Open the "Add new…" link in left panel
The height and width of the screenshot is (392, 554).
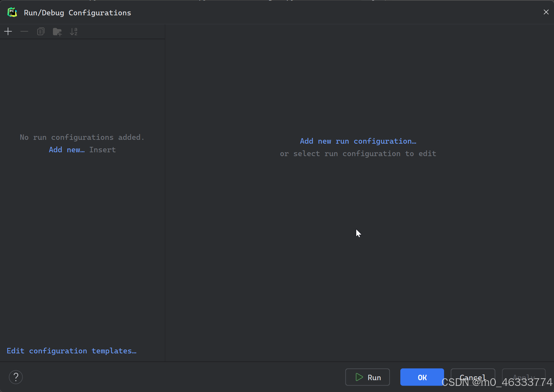click(66, 149)
